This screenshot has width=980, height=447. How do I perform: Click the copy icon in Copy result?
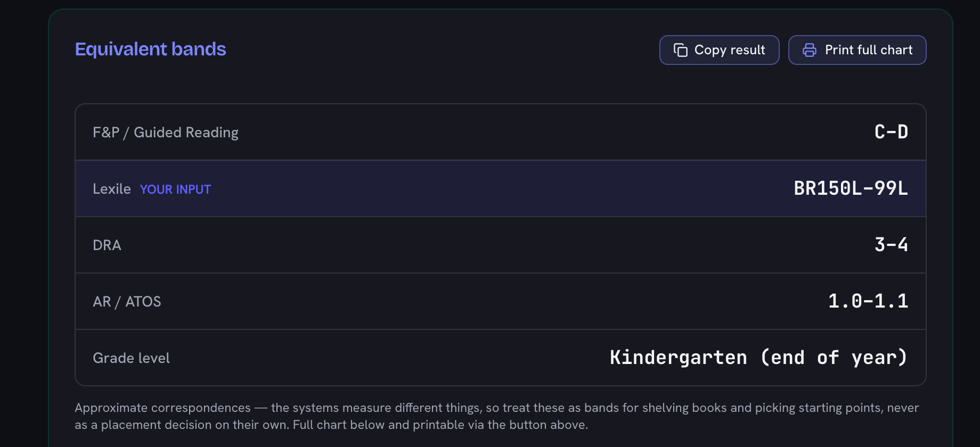pyautogui.click(x=680, y=50)
